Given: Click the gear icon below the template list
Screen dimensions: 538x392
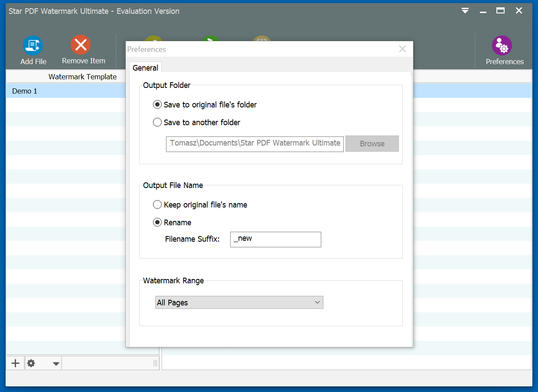Looking at the screenshot, I should pos(31,363).
